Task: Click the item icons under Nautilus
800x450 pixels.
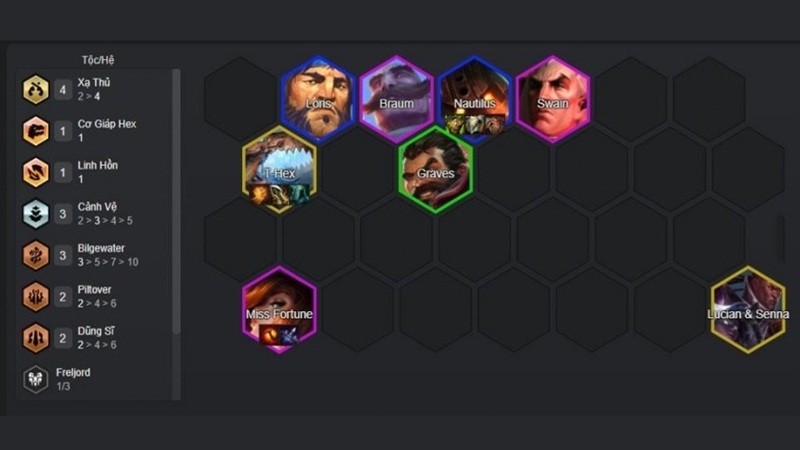Action: [x=474, y=124]
